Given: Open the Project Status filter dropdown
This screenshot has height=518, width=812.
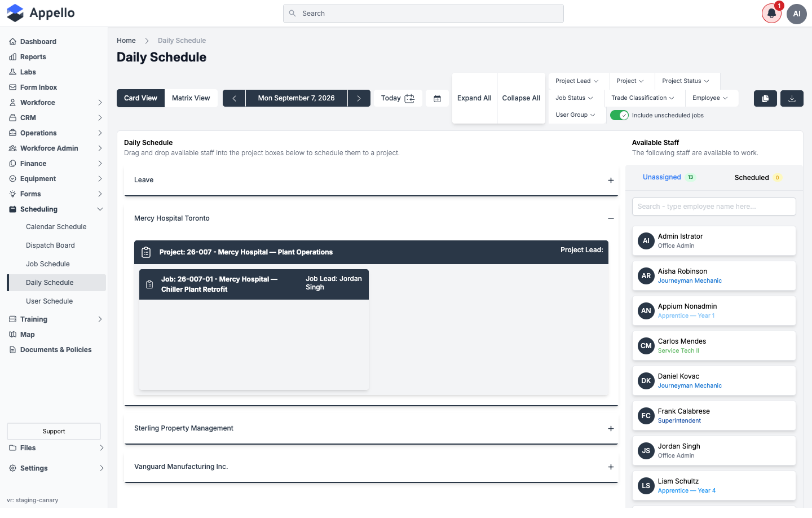Looking at the screenshot, I should point(686,81).
